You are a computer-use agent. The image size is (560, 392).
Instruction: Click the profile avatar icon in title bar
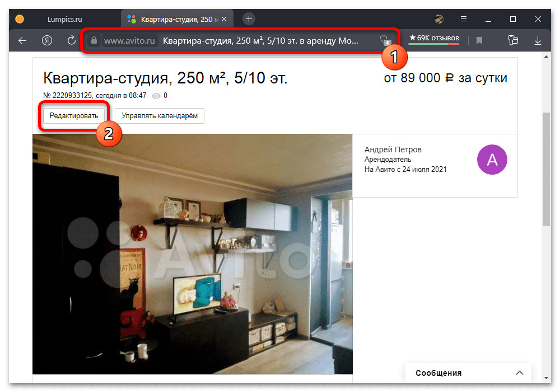[439, 19]
